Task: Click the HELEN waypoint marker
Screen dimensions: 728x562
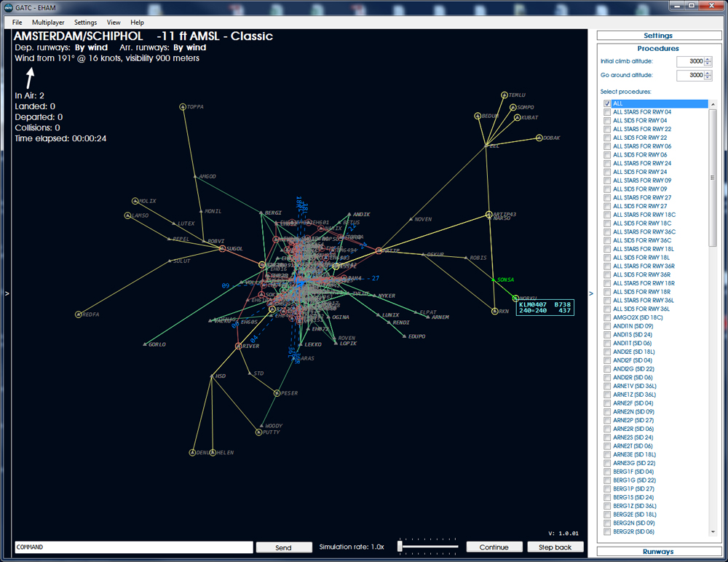Action: [x=213, y=452]
